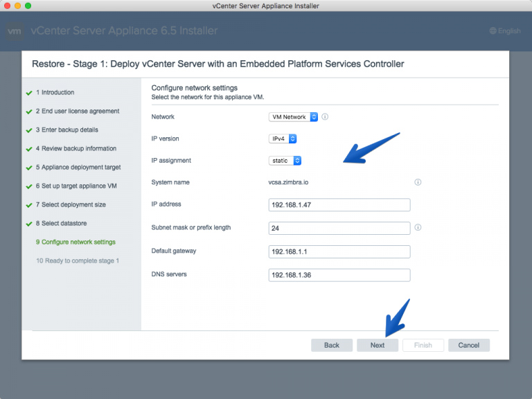The width and height of the screenshot is (532, 399).
Task: Click the Subnet mask or prefix length field
Action: pyautogui.click(x=339, y=229)
